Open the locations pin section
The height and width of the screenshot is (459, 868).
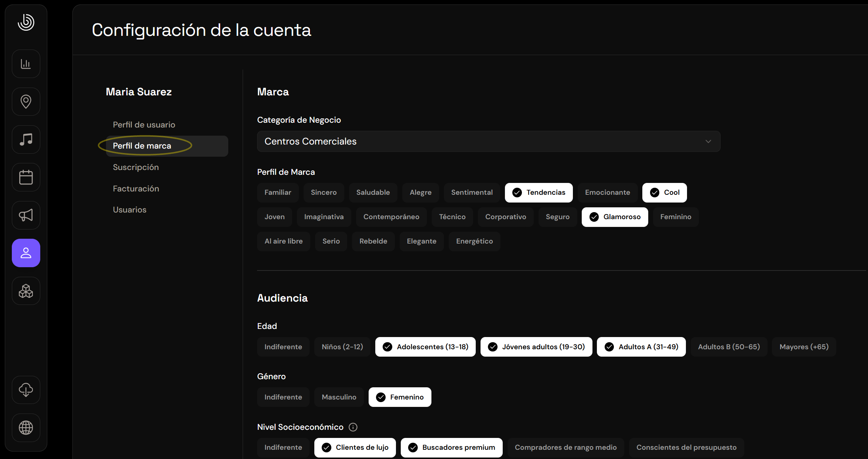[x=26, y=102]
